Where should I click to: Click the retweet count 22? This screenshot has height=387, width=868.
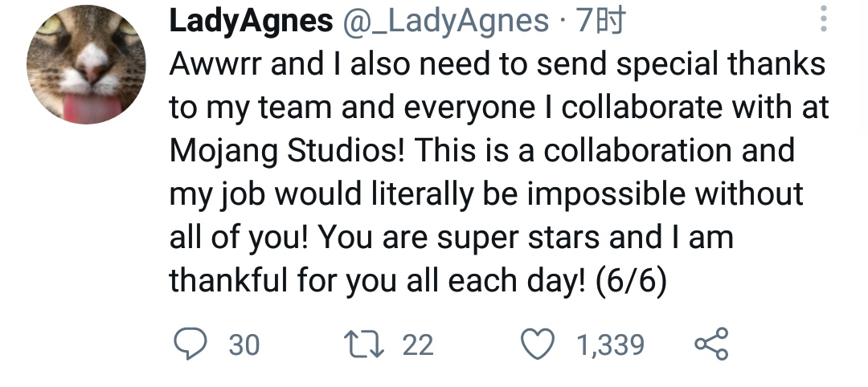coord(417,345)
